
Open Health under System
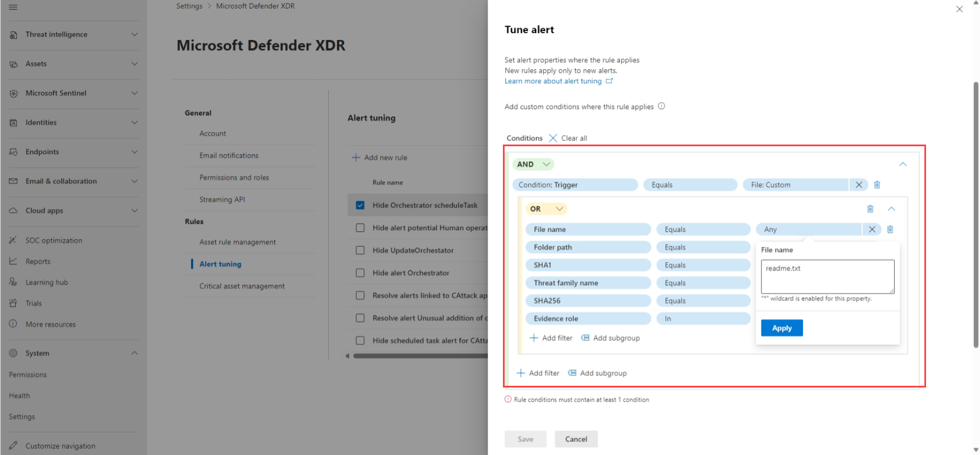point(19,396)
